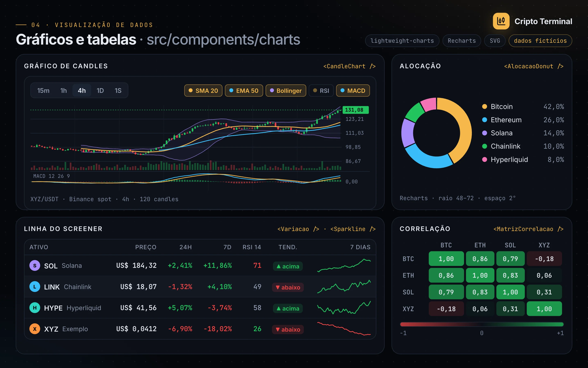Switch to the 1D timeframe

(x=100, y=91)
